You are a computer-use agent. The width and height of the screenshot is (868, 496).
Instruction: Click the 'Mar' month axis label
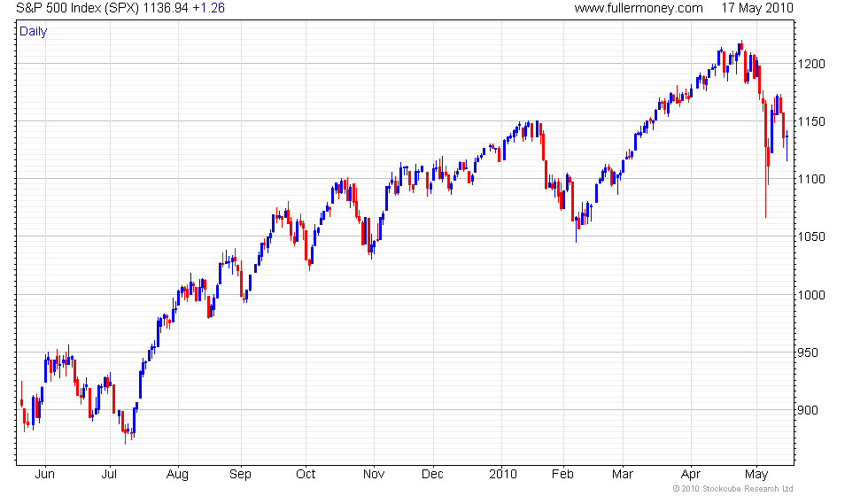pyautogui.click(x=623, y=475)
